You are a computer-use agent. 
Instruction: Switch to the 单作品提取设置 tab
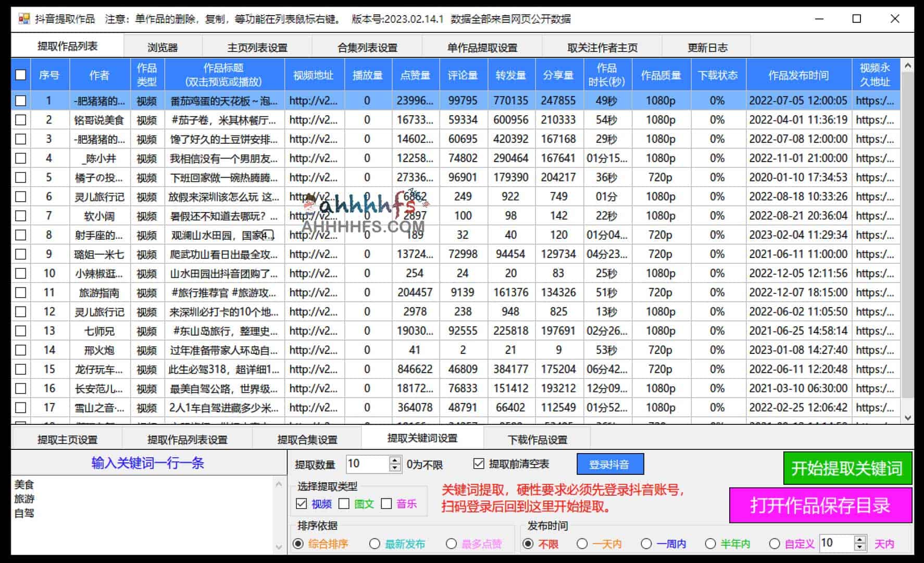click(x=483, y=46)
